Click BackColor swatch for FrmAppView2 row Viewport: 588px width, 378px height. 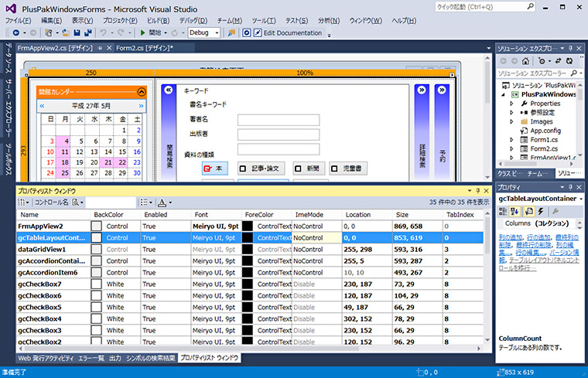(x=97, y=226)
